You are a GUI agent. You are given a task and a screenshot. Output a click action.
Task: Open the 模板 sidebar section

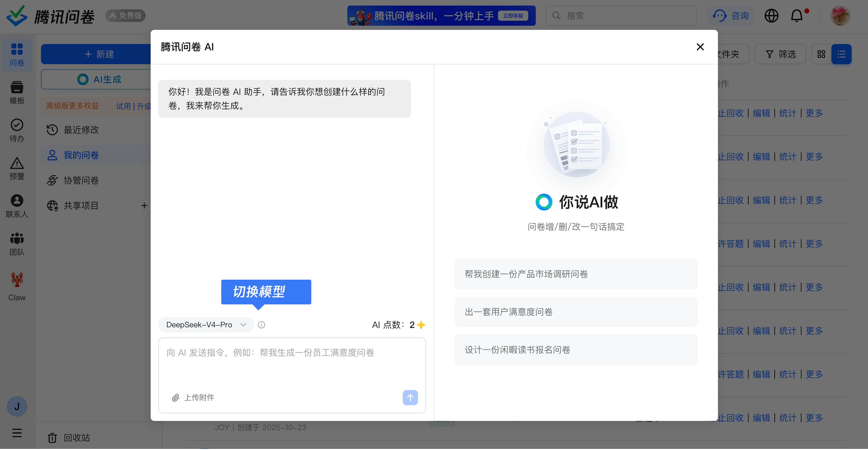click(x=17, y=92)
